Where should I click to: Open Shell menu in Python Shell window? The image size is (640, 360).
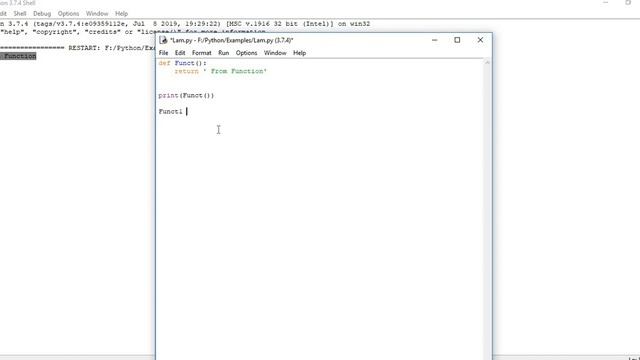pyautogui.click(x=20, y=13)
